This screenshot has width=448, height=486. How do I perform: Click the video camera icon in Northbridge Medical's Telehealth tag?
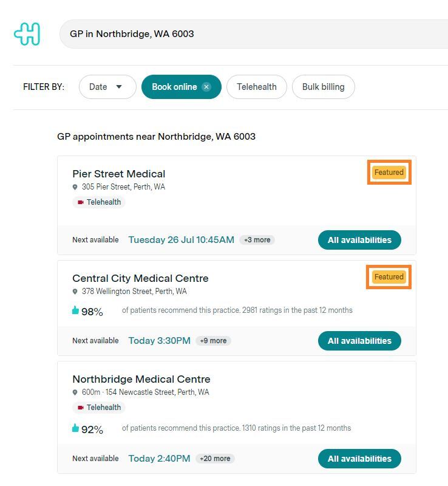(81, 408)
